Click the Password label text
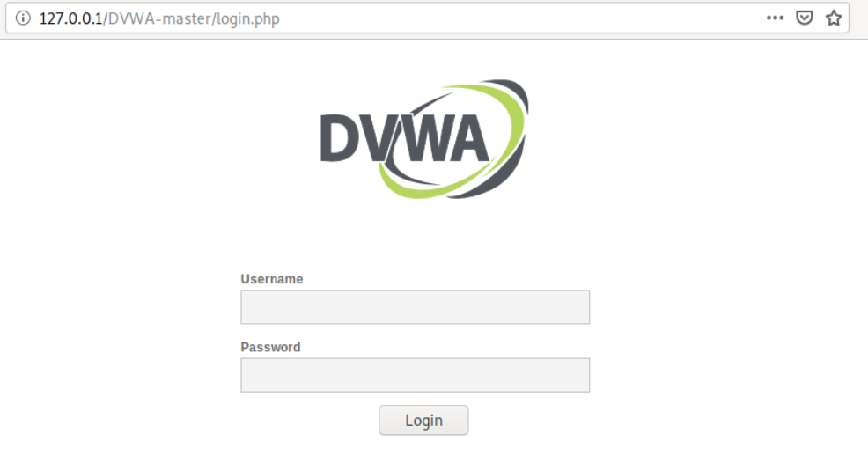 pos(270,347)
